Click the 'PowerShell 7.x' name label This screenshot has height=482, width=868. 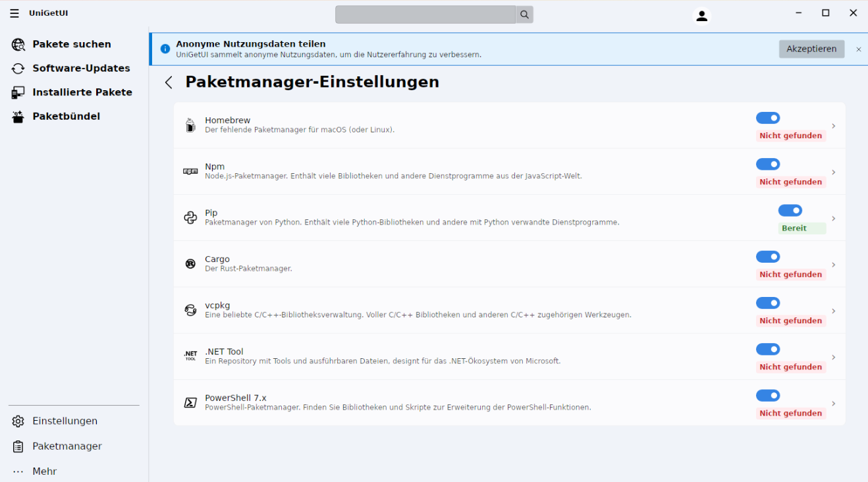coord(236,398)
